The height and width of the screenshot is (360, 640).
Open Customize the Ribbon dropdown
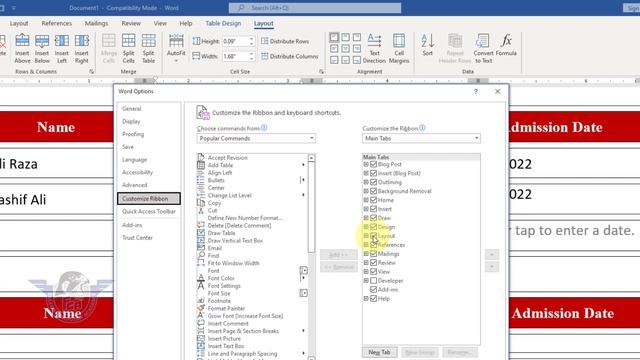point(421,138)
